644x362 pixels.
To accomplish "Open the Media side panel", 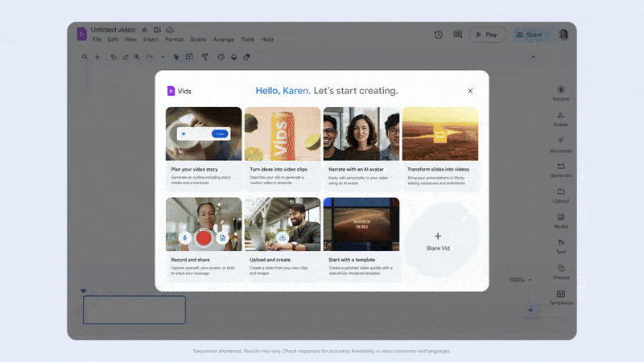I will pyautogui.click(x=560, y=221).
